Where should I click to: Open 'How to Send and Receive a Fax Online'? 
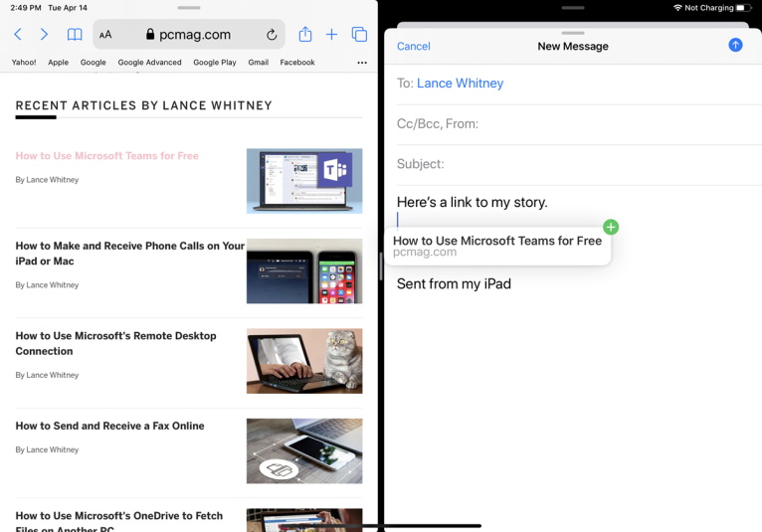point(109,426)
